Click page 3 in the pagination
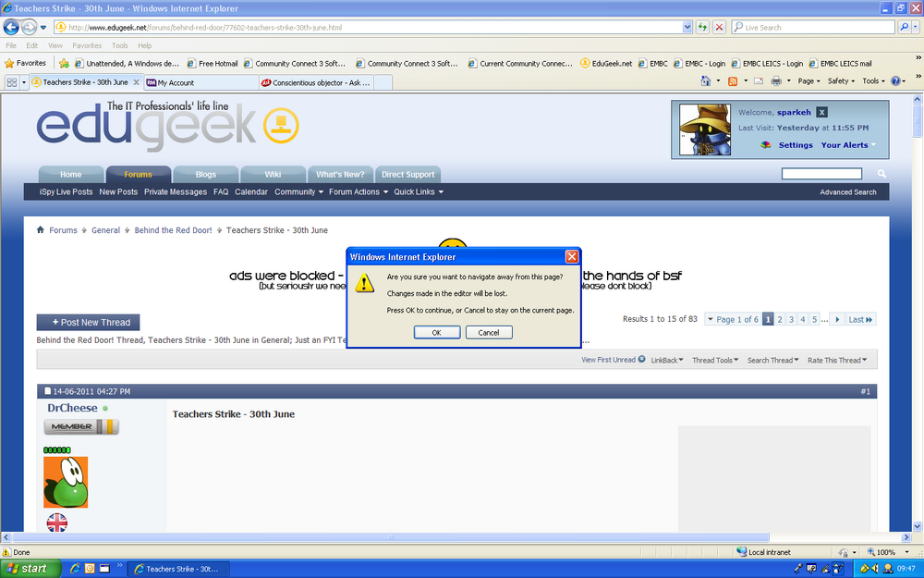This screenshot has height=578, width=924. pyautogui.click(x=791, y=320)
